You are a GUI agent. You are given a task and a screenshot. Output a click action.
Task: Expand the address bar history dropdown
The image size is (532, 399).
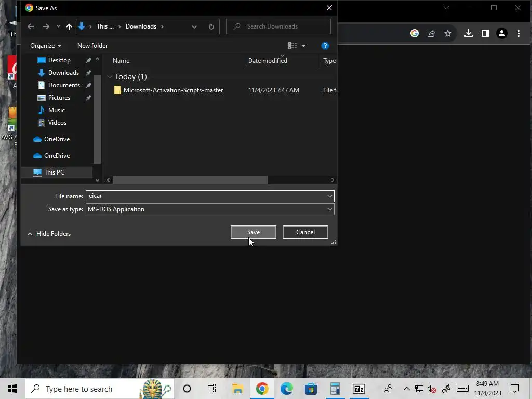pos(194,27)
